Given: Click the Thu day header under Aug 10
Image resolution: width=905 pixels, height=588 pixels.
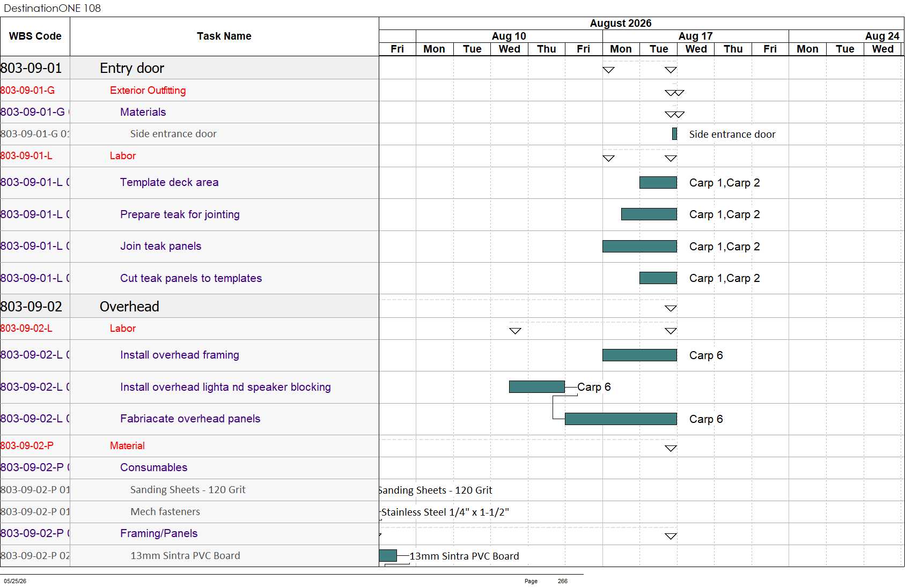Looking at the screenshot, I should [x=547, y=49].
